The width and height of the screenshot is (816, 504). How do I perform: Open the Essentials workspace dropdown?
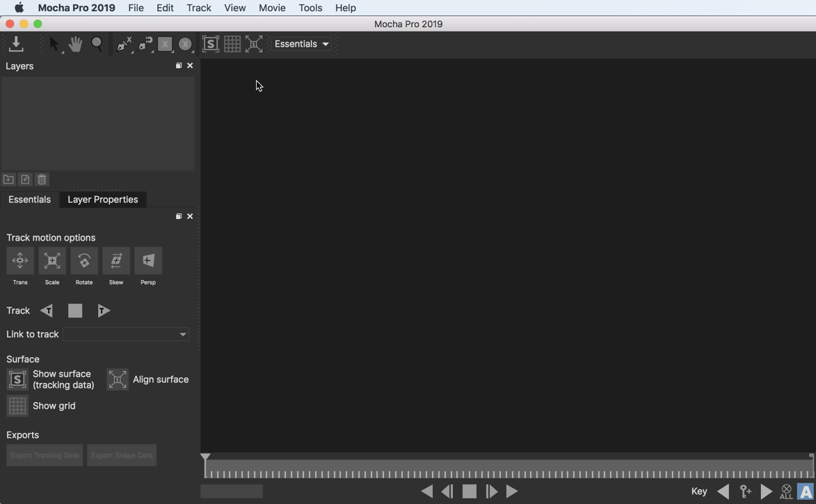[302, 44]
